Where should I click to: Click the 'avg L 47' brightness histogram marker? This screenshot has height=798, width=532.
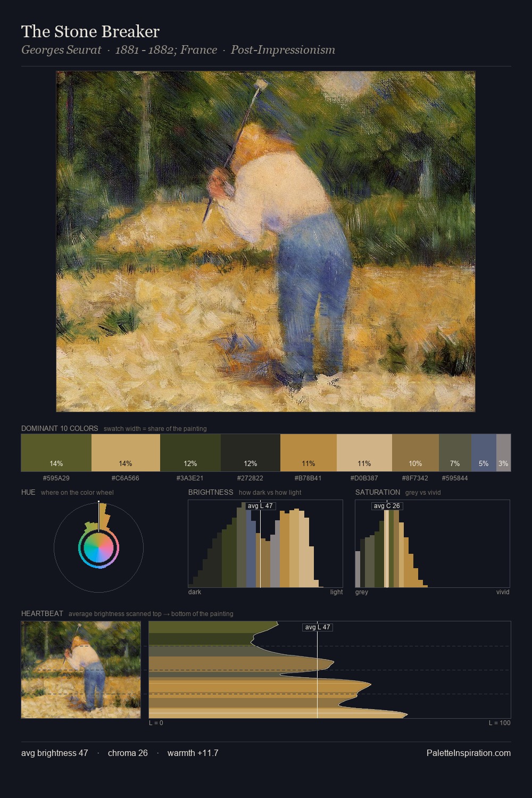click(261, 506)
